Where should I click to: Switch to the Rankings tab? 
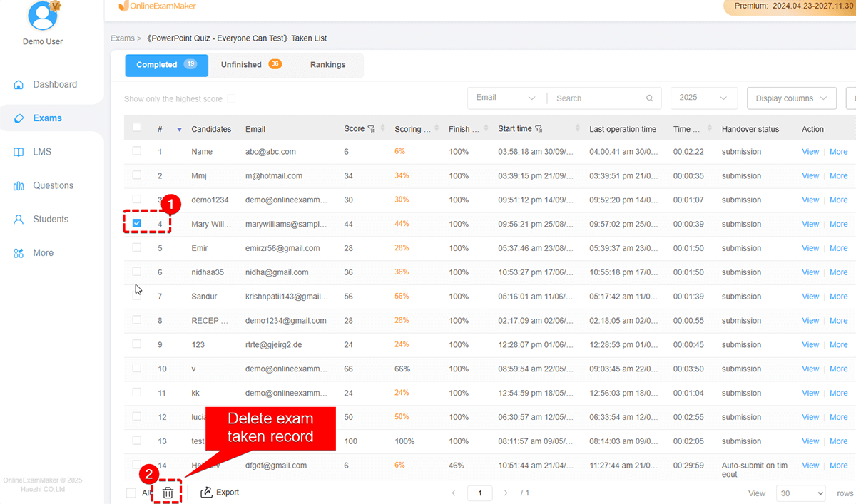(327, 65)
